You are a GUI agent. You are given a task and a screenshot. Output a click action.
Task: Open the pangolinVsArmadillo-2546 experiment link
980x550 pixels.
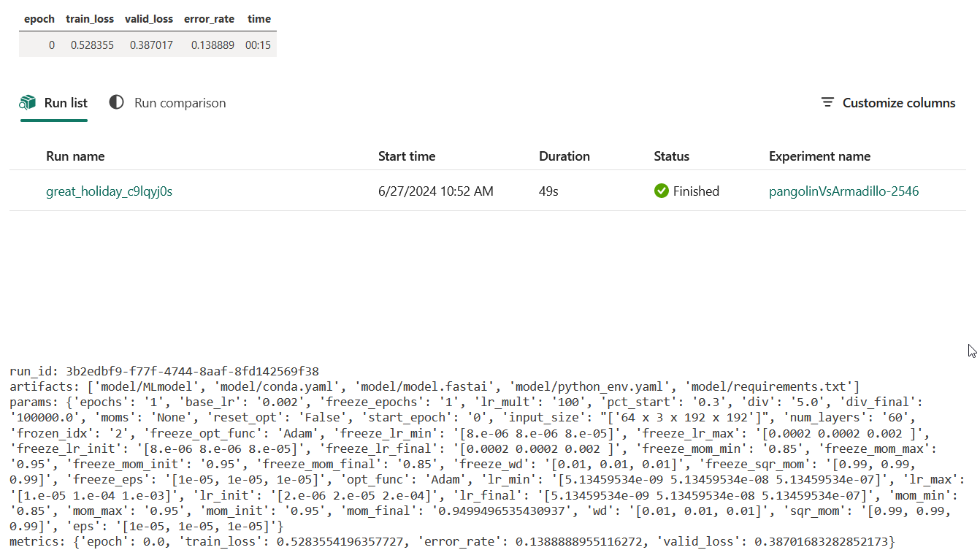(x=843, y=191)
